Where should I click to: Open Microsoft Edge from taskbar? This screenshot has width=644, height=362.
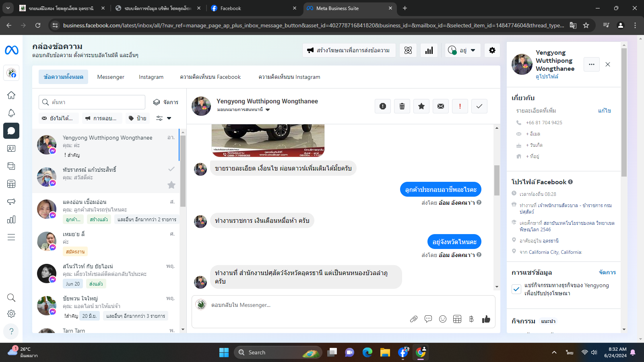click(367, 352)
